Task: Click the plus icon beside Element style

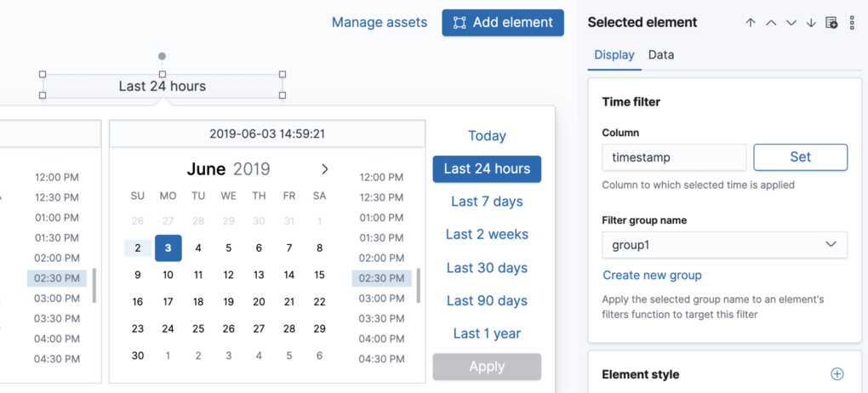Action: click(x=837, y=374)
